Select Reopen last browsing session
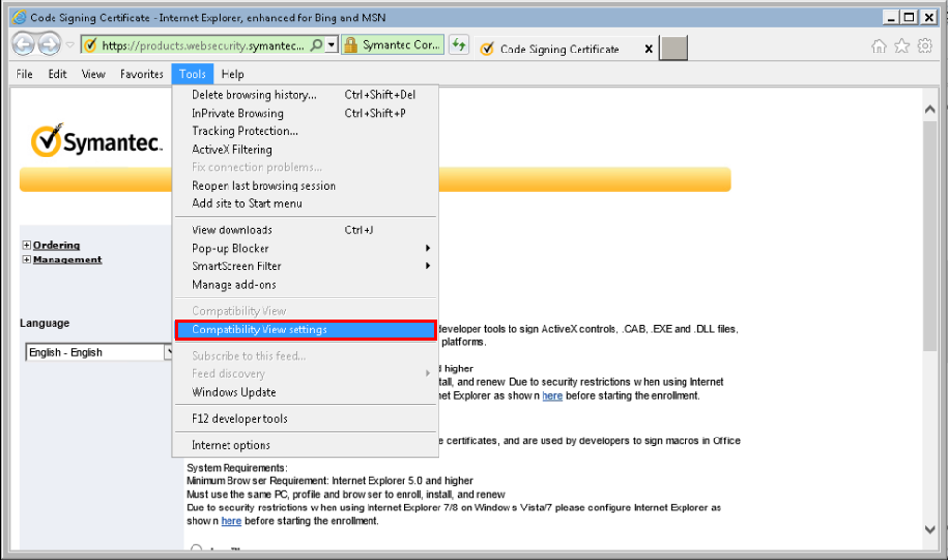The width and height of the screenshot is (948, 560). click(304, 186)
